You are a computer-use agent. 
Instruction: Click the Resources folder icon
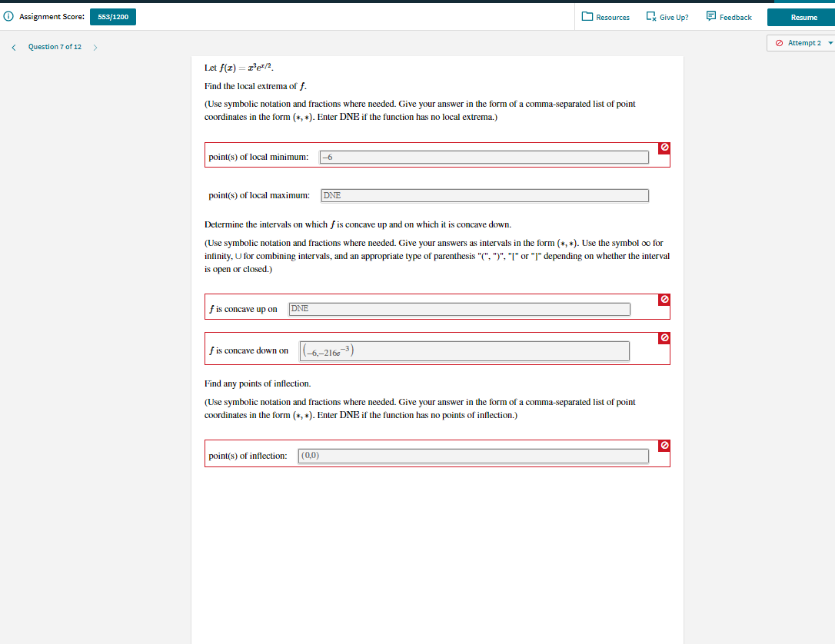click(588, 16)
